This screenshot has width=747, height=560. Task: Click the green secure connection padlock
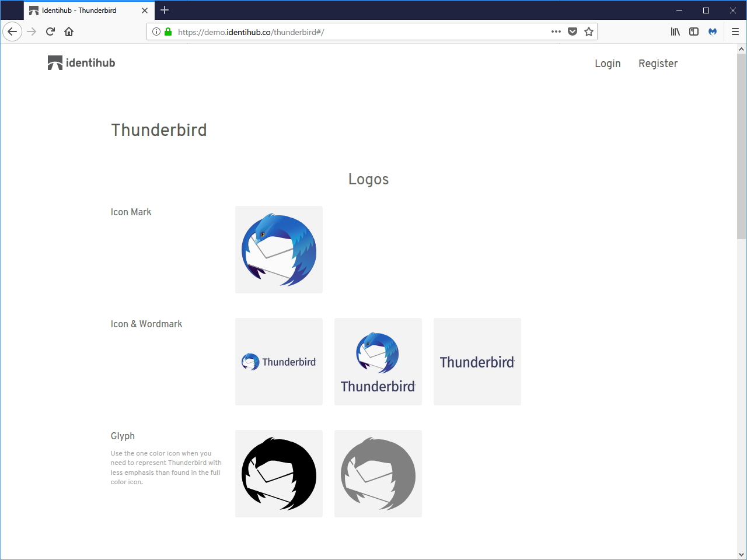point(168,32)
